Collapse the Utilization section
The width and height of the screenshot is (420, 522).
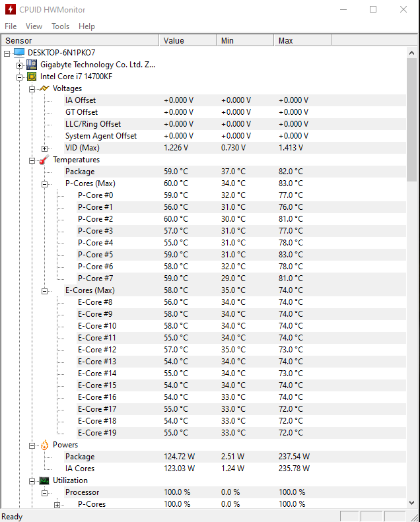pyautogui.click(x=32, y=481)
